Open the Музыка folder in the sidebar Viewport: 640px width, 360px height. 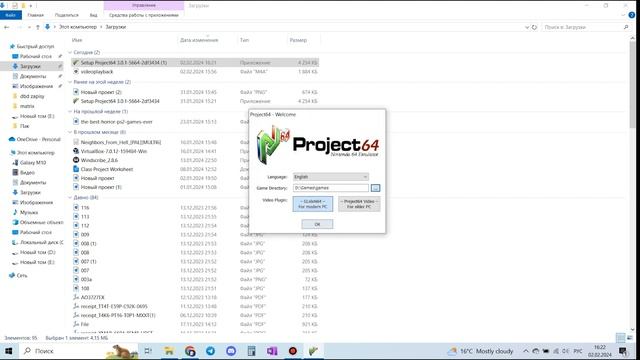click(x=29, y=212)
